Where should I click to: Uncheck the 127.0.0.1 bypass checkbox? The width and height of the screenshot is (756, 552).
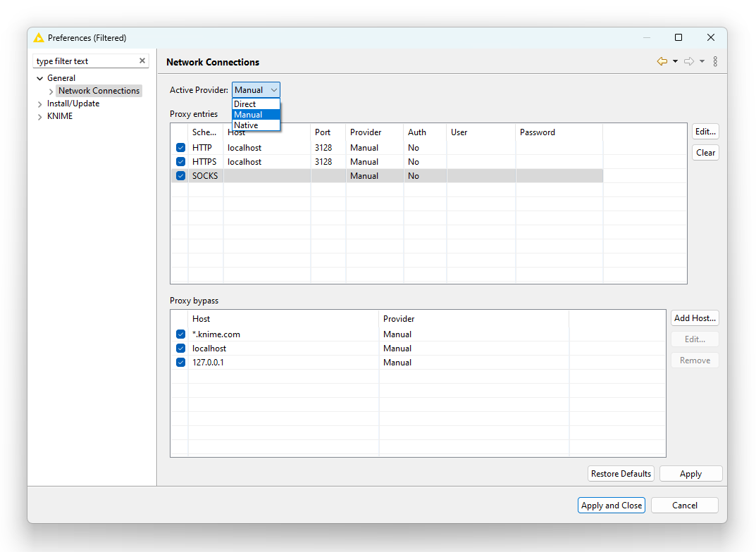pos(181,362)
